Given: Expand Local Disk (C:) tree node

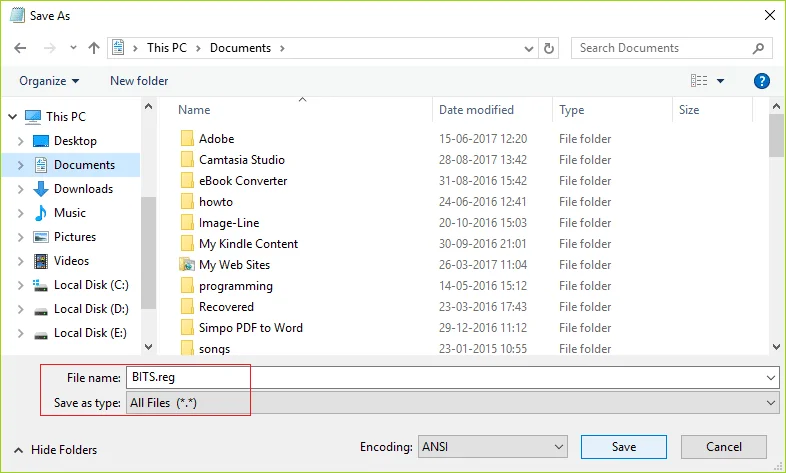Looking at the screenshot, I should (21, 285).
